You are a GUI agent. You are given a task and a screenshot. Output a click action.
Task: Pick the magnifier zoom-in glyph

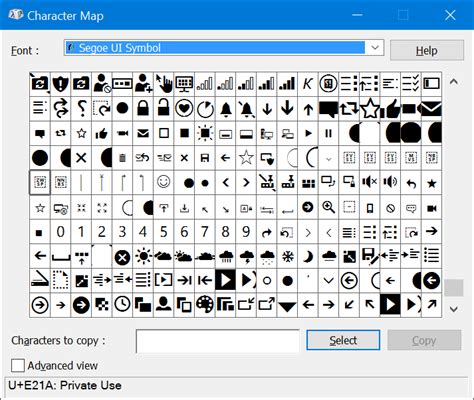point(329,207)
